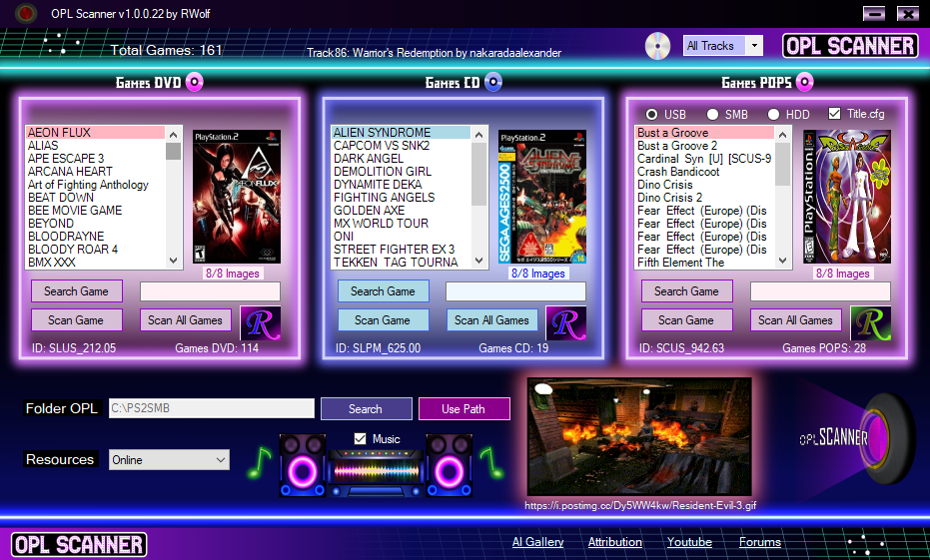Viewport: 930px width, 560px height.
Task: Toggle the Music checkbox
Action: click(x=360, y=438)
